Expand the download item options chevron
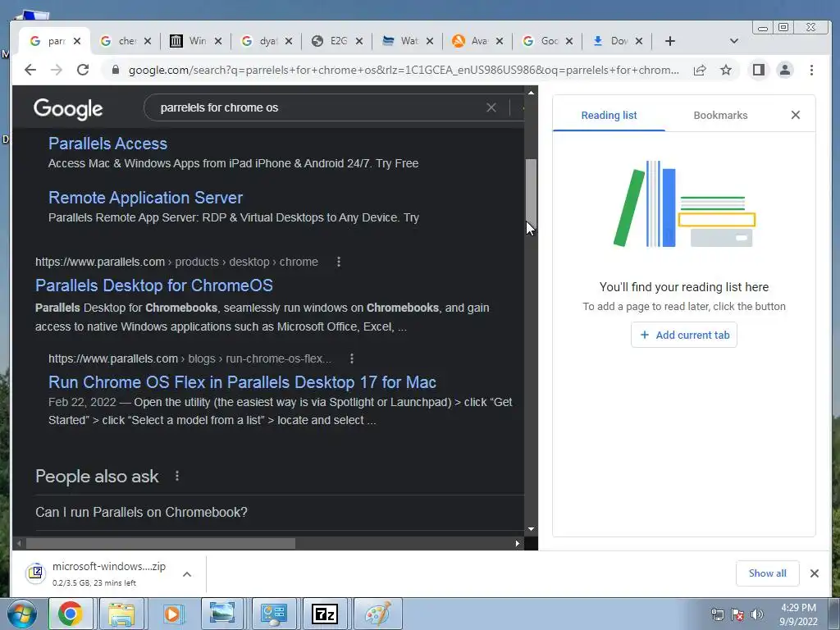 point(187,574)
